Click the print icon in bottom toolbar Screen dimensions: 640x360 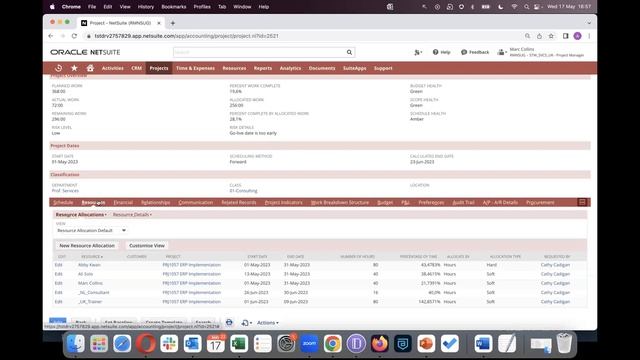pyautogui.click(x=229, y=322)
